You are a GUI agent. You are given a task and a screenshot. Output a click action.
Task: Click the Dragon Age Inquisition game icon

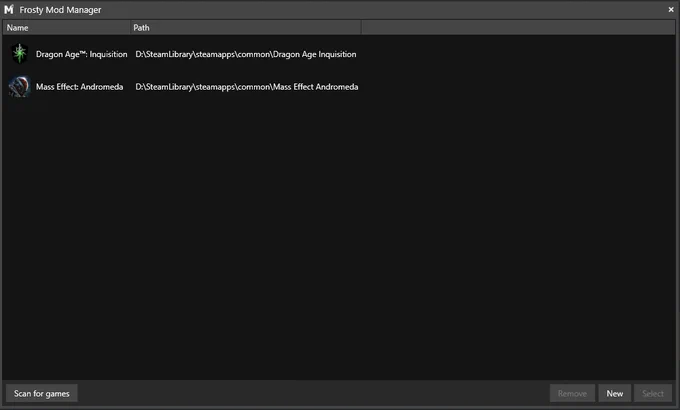pyautogui.click(x=20, y=54)
